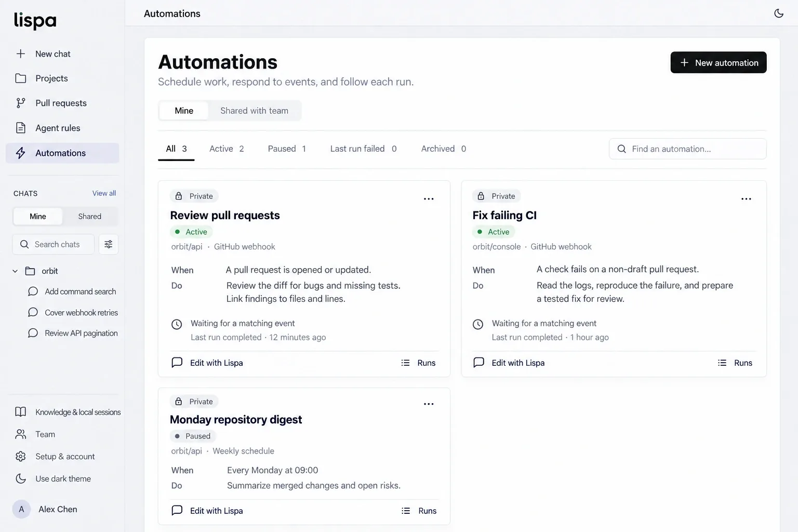The image size is (798, 532).
Task: Click Alex Chen's avatar
Action: coord(21,509)
